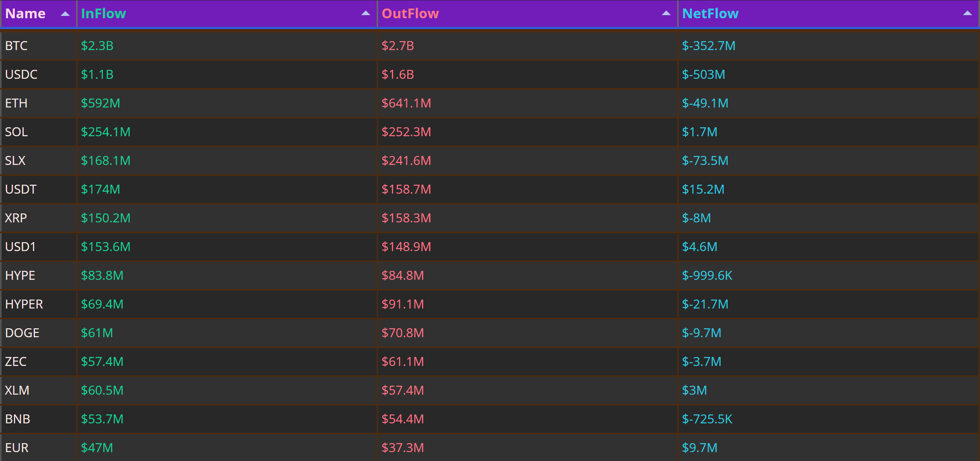Select the USDC row name
The height and width of the screenshot is (461, 980).
coord(21,75)
